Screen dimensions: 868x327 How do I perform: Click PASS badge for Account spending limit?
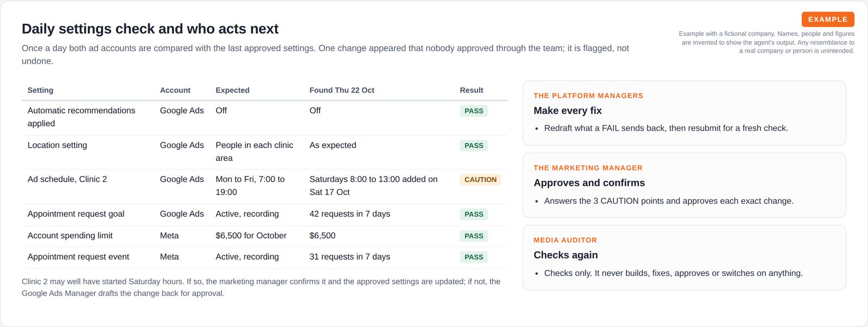click(474, 236)
